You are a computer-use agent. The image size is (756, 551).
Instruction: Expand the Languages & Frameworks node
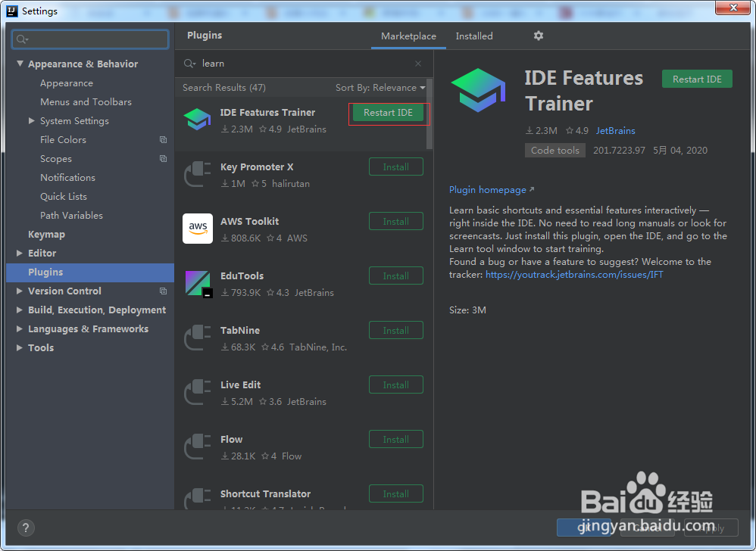[19, 328]
